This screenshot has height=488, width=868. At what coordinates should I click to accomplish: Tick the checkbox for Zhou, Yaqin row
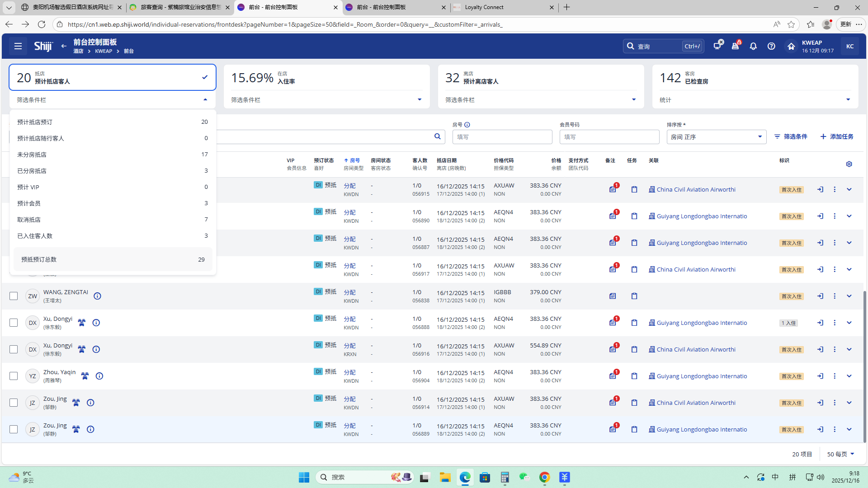pyautogui.click(x=14, y=376)
